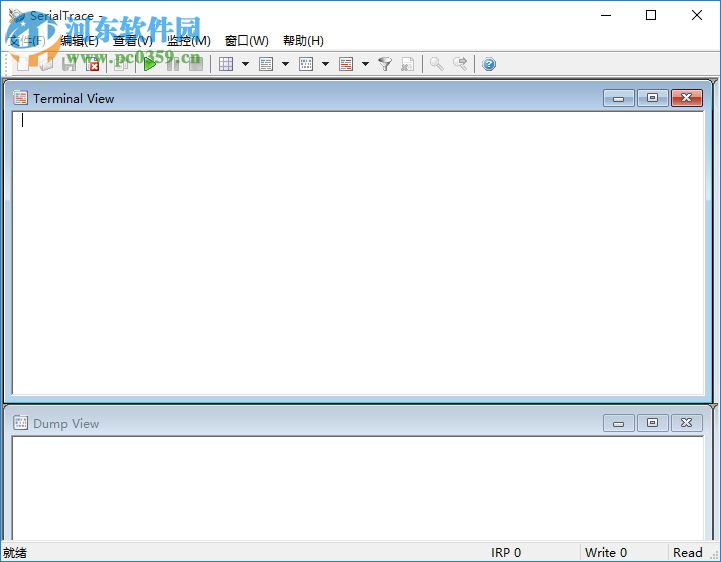721x562 pixels.
Task: Click the copy toolbar icon
Action: [x=121, y=64]
